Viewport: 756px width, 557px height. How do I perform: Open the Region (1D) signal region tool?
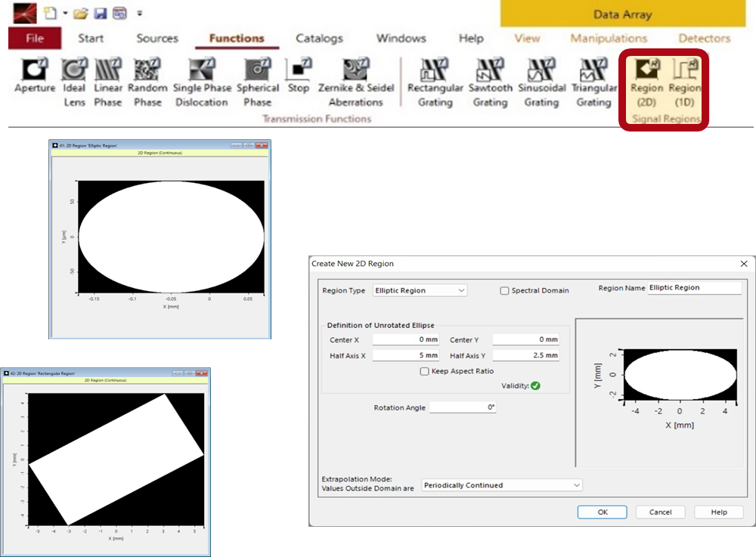coord(685,82)
